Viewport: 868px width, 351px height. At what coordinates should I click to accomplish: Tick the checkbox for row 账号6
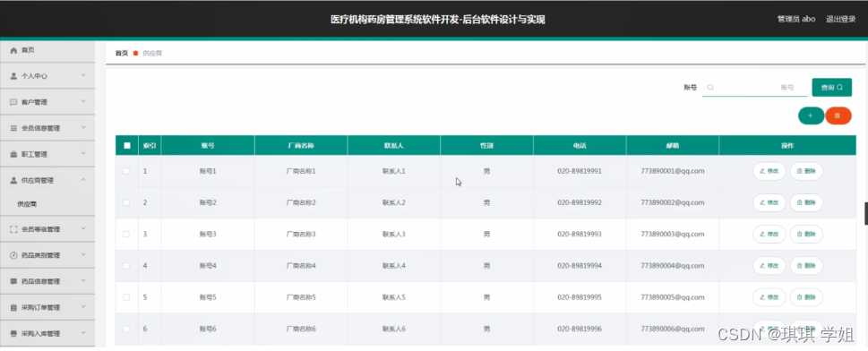(x=126, y=329)
